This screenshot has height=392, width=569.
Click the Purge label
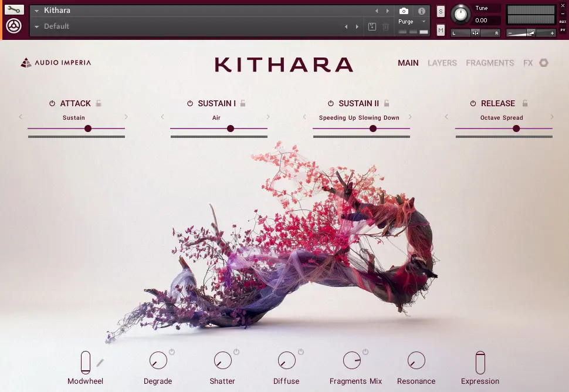click(x=406, y=21)
